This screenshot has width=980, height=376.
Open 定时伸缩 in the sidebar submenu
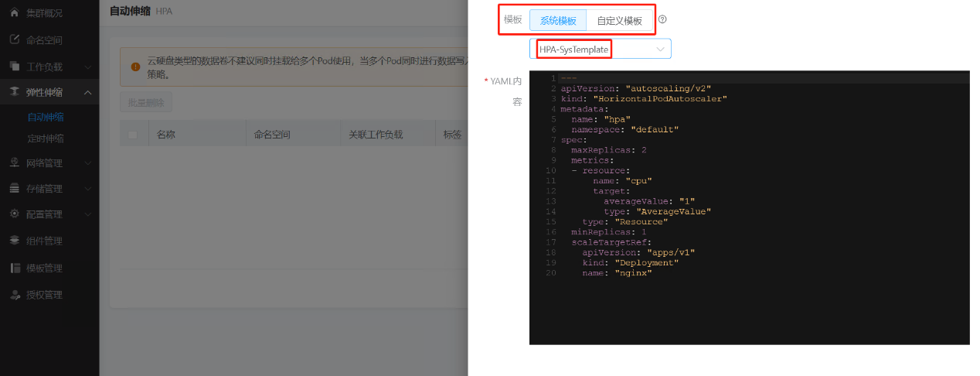(46, 138)
